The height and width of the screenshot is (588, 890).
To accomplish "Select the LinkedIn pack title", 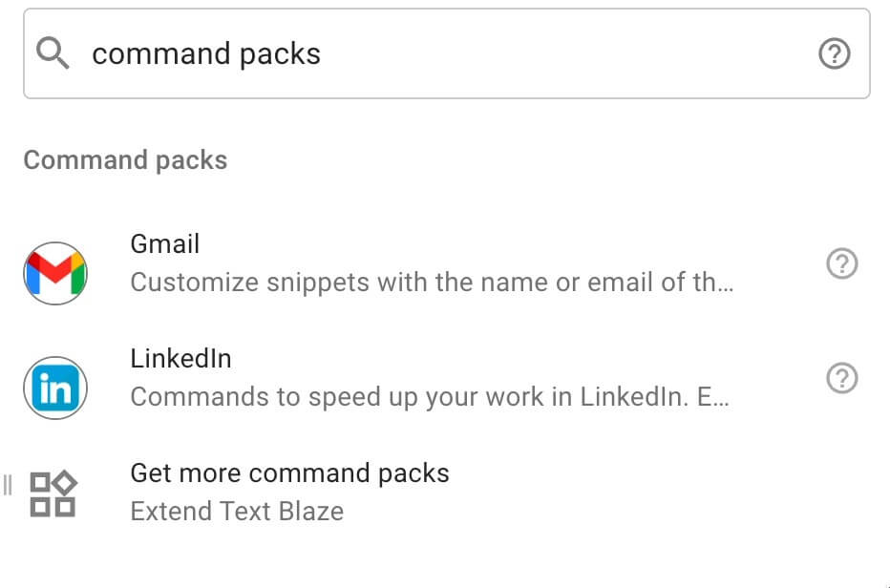I will coord(180,359).
